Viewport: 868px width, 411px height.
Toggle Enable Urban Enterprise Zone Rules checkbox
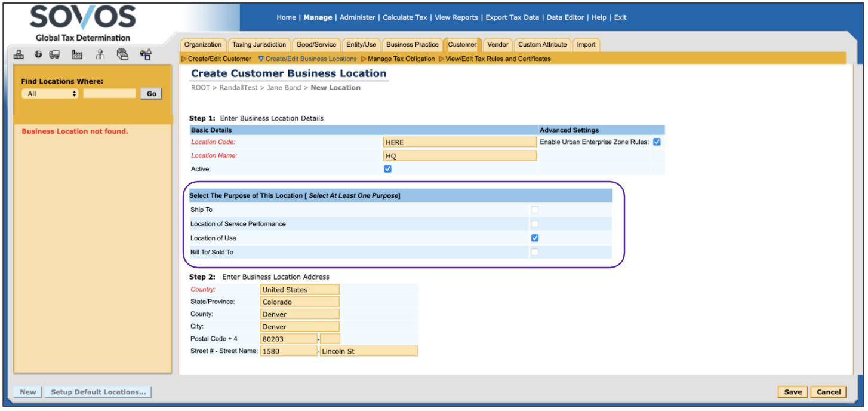click(657, 142)
